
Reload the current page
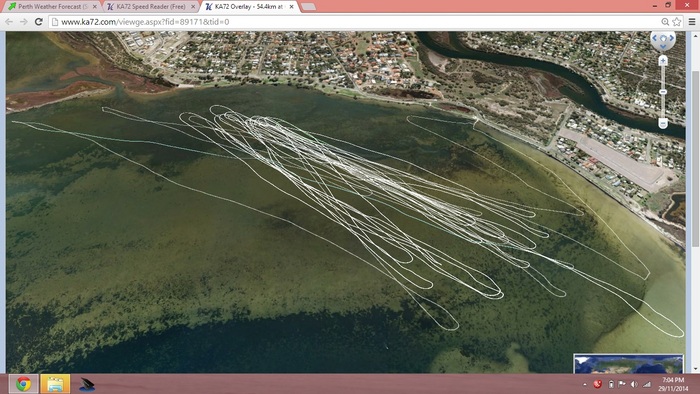pos(39,21)
